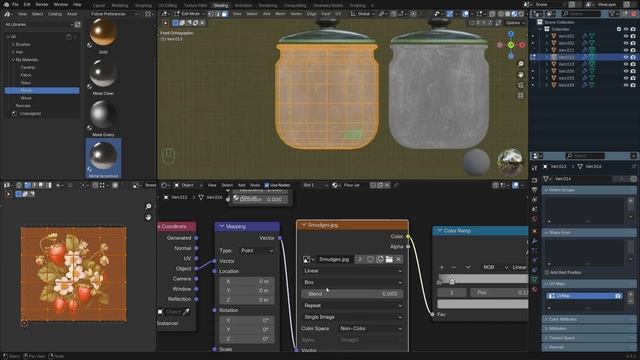Collapse the Color Ramp node
The height and width of the screenshot is (360, 640).
[x=439, y=231]
